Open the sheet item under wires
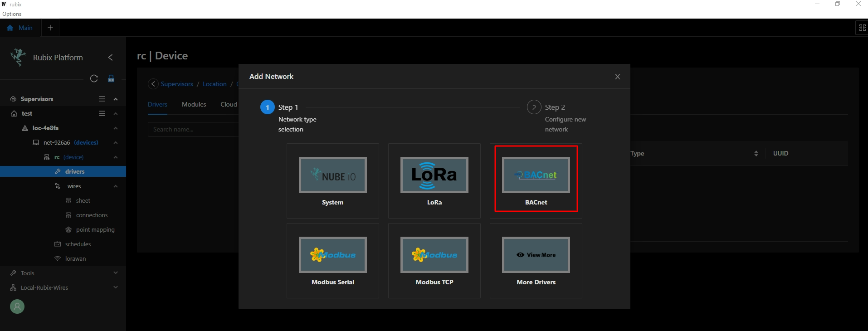 point(83,200)
